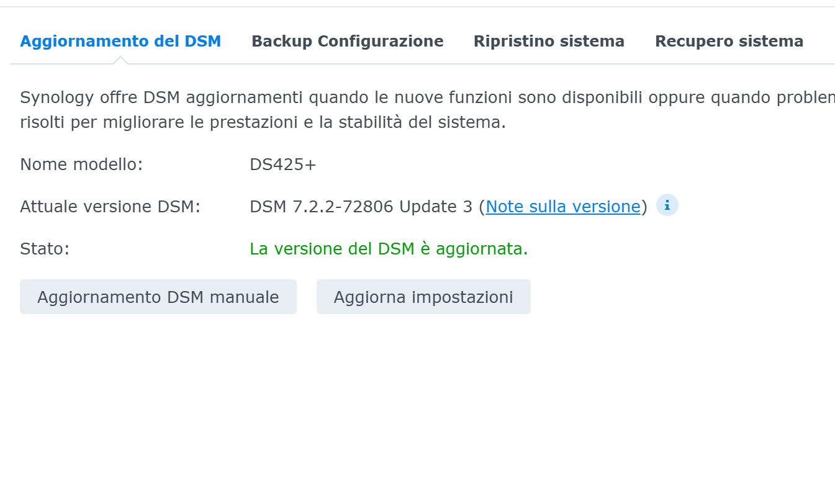The width and height of the screenshot is (835, 504).
Task: Click the DSM 7.2.2-72806 Update 3 text
Action: coord(361,207)
